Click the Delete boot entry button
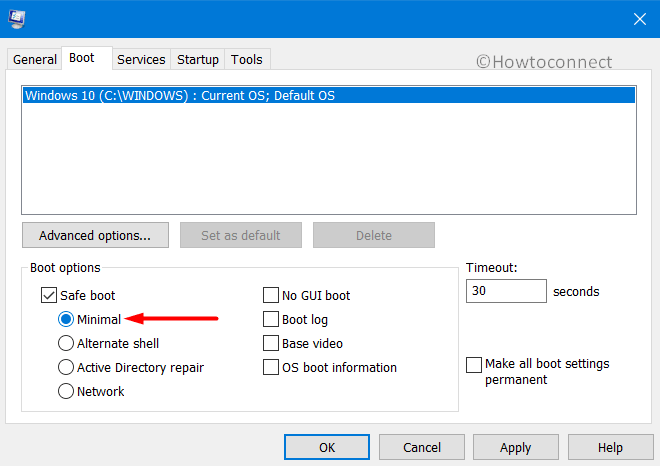The image size is (660, 466). click(x=374, y=235)
